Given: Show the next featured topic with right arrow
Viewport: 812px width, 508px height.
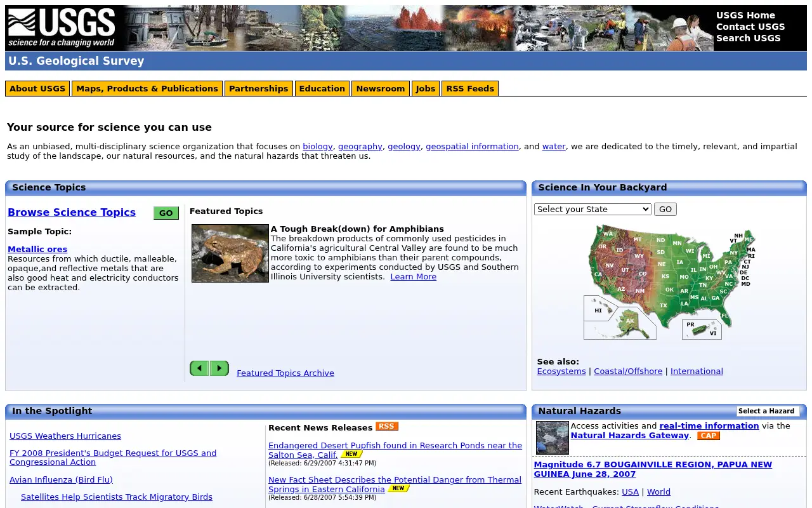Looking at the screenshot, I should point(219,368).
